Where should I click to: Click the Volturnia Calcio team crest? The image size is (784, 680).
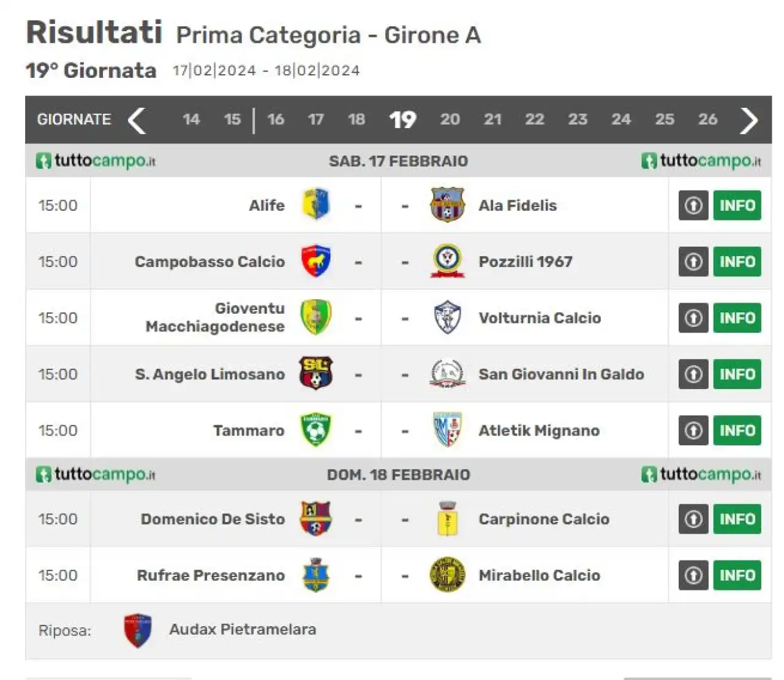click(x=448, y=317)
